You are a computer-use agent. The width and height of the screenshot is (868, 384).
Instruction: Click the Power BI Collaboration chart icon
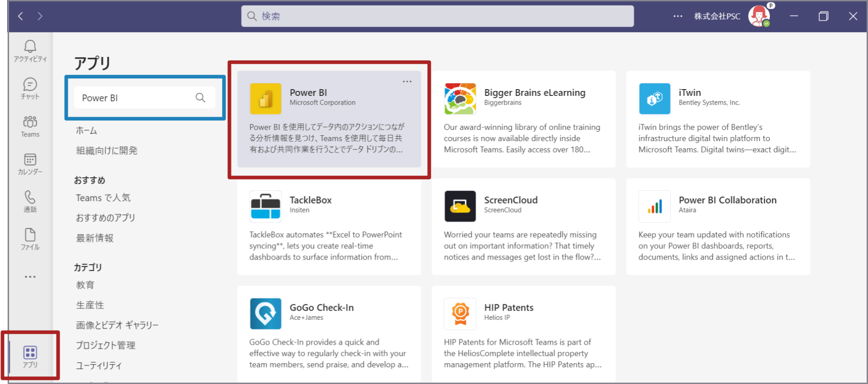pyautogui.click(x=655, y=206)
